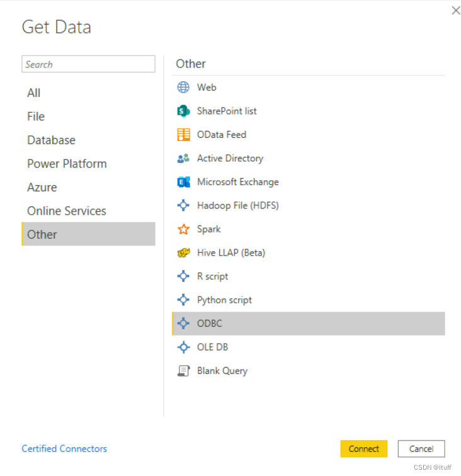Select the Azure category

coord(88,188)
